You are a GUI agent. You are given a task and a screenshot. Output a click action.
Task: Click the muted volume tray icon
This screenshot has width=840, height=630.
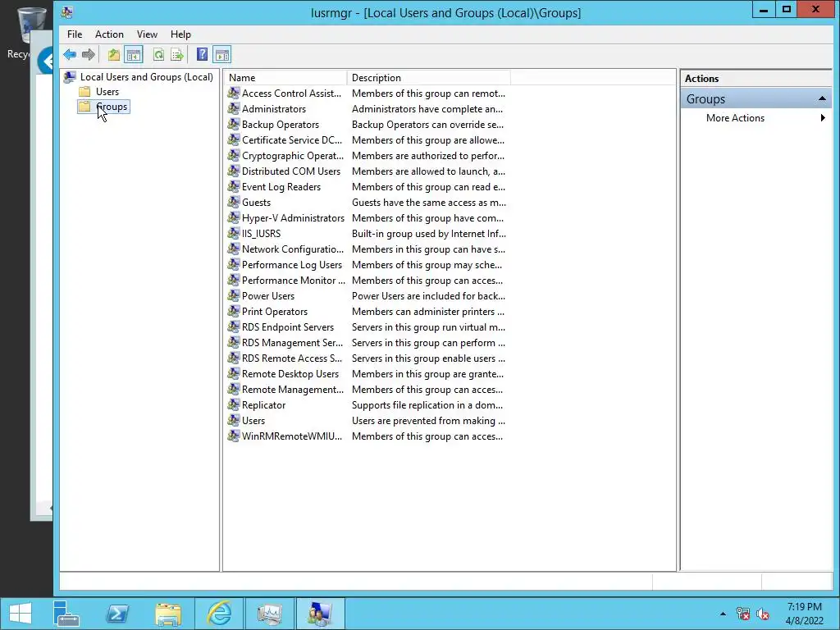coord(763,614)
